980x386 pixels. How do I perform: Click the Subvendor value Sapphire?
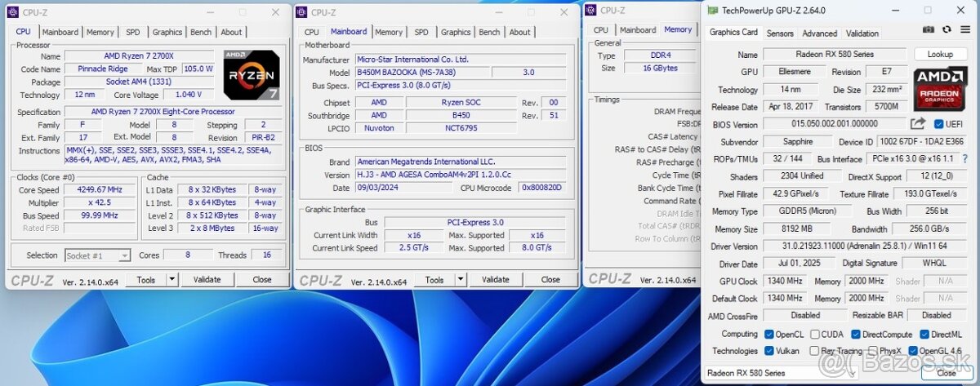point(799,142)
